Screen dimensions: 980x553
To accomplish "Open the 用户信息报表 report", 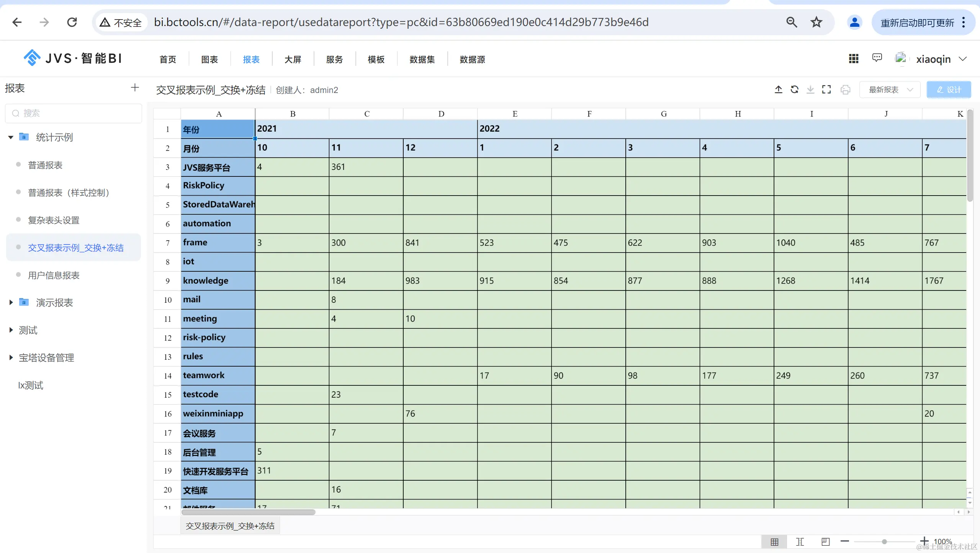I will (x=54, y=275).
